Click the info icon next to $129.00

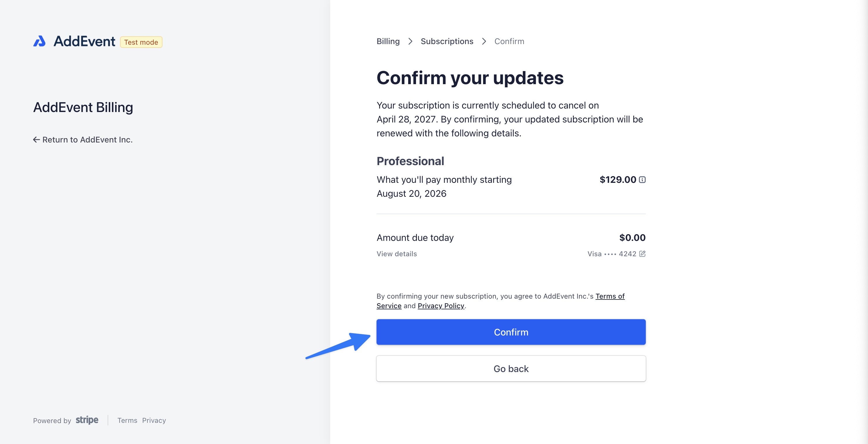pos(642,180)
